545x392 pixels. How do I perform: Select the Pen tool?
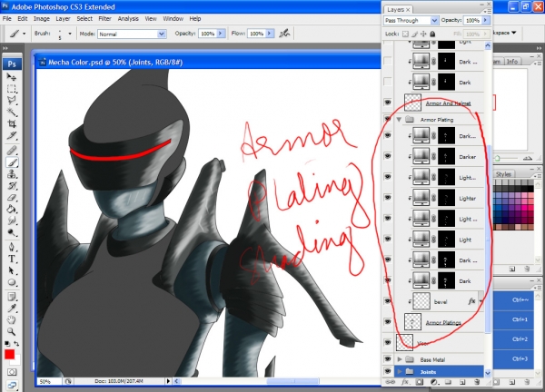pyautogui.click(x=12, y=247)
